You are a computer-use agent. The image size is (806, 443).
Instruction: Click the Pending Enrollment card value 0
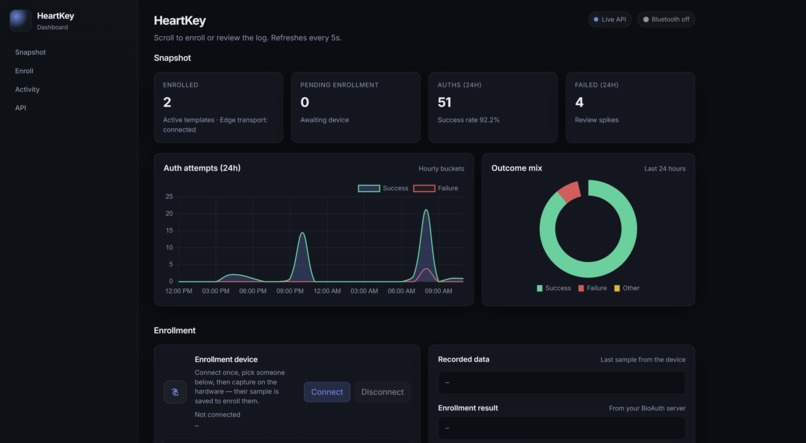point(305,102)
